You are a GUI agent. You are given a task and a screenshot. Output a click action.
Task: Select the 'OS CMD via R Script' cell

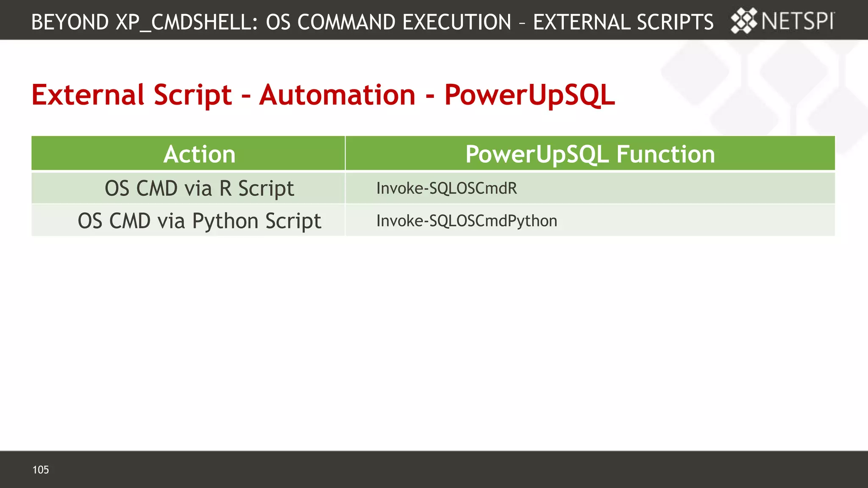tap(188, 188)
